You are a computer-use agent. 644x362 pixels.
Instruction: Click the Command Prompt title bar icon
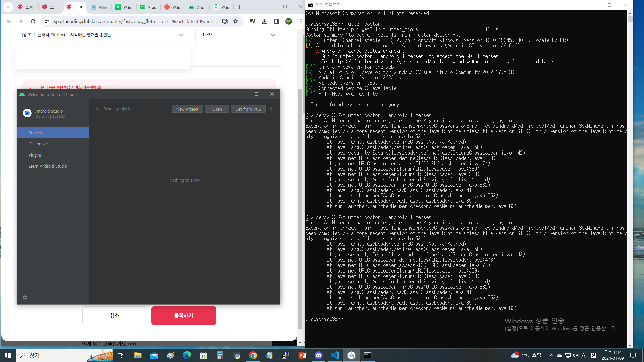(310, 5)
